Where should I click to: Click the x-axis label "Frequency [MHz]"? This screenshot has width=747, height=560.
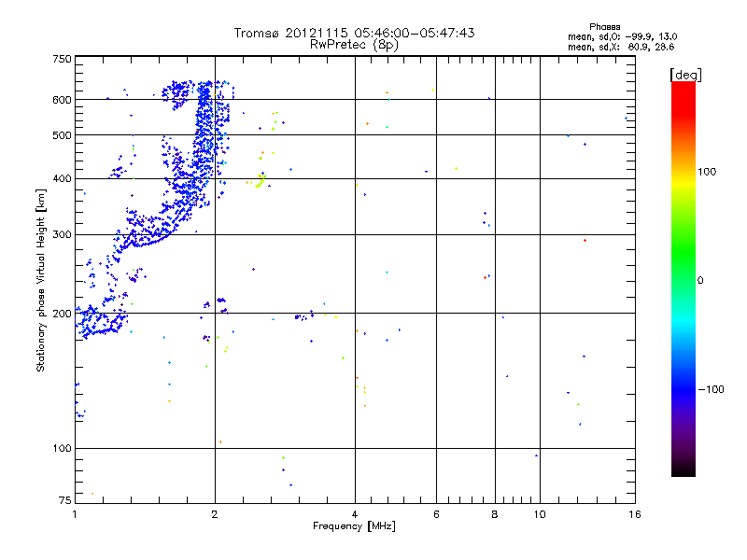click(x=354, y=526)
